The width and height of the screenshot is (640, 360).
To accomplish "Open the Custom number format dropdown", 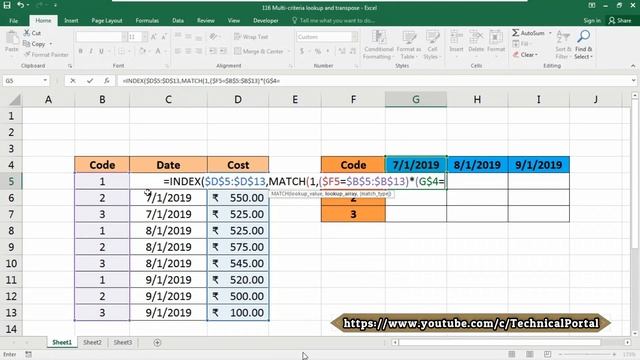I will click(355, 37).
